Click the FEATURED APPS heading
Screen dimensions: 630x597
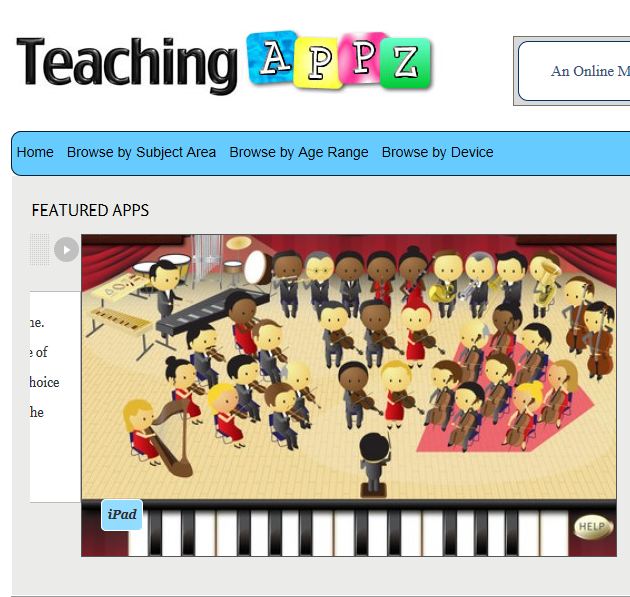click(90, 210)
